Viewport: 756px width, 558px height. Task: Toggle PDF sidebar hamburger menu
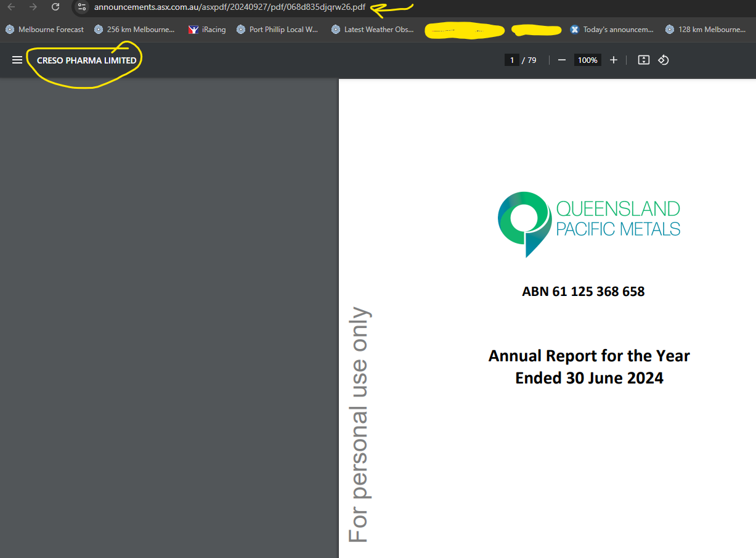pyautogui.click(x=17, y=60)
